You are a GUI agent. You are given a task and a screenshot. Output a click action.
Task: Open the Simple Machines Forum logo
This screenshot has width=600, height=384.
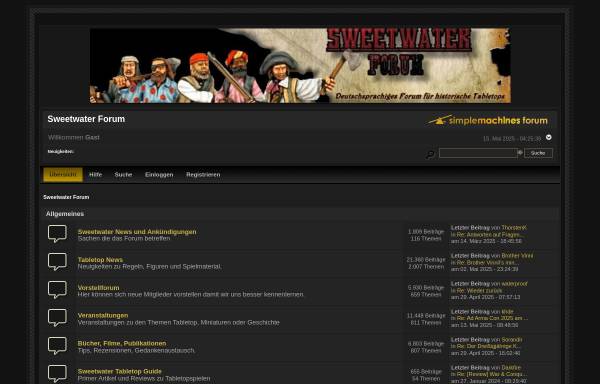488,120
